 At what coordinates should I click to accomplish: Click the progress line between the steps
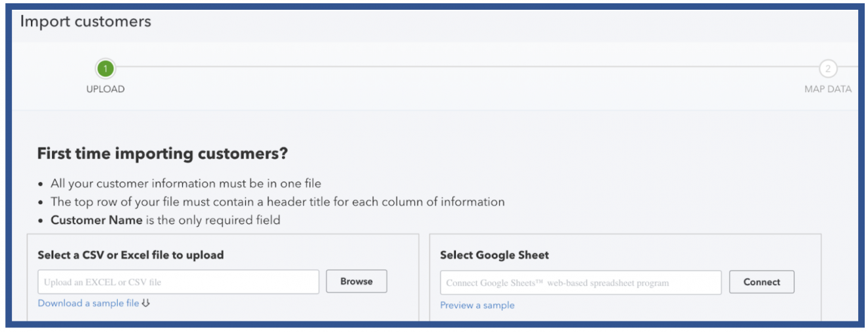click(460, 67)
